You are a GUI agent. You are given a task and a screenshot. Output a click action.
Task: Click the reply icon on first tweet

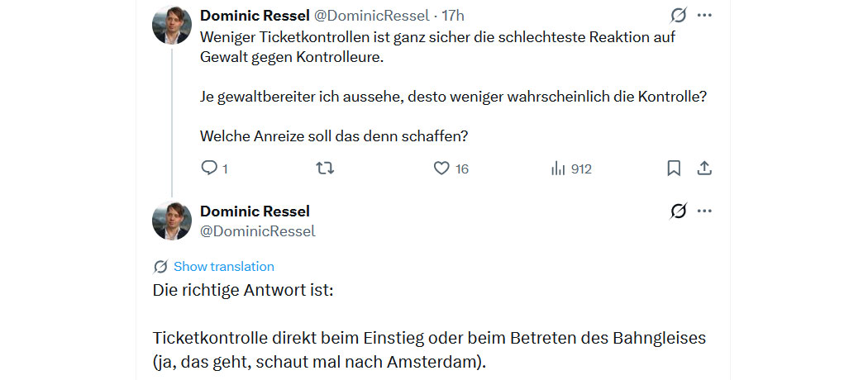(209, 169)
